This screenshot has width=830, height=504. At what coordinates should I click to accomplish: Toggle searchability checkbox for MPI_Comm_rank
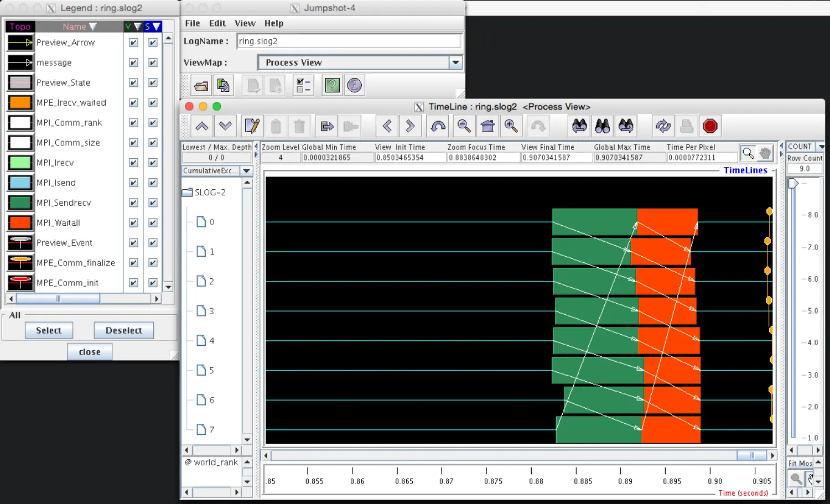click(x=153, y=122)
